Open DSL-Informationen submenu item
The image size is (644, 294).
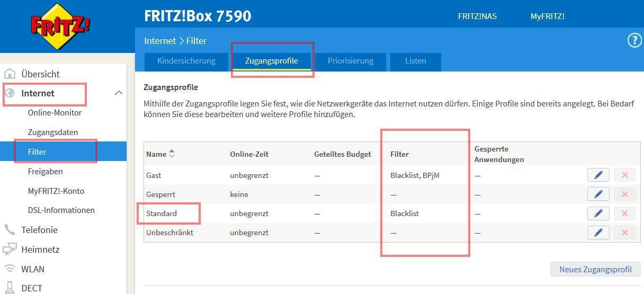(61, 210)
